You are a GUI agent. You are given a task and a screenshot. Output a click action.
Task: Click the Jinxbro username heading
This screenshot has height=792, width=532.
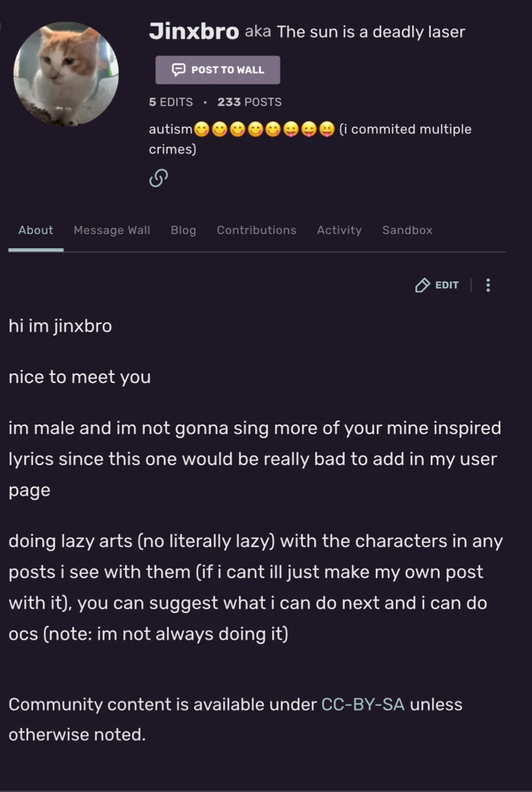point(194,31)
